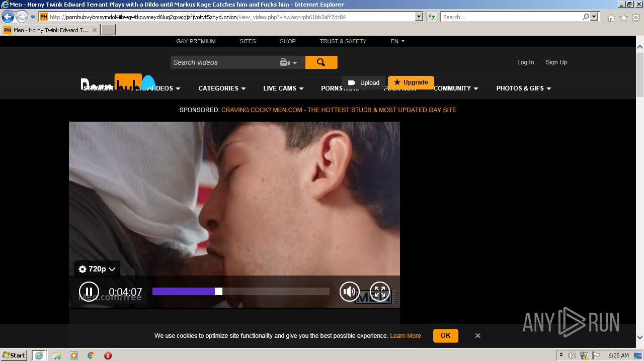Open the browser Home icon
This screenshot has height=362, width=644.
pyautogui.click(x=611, y=18)
